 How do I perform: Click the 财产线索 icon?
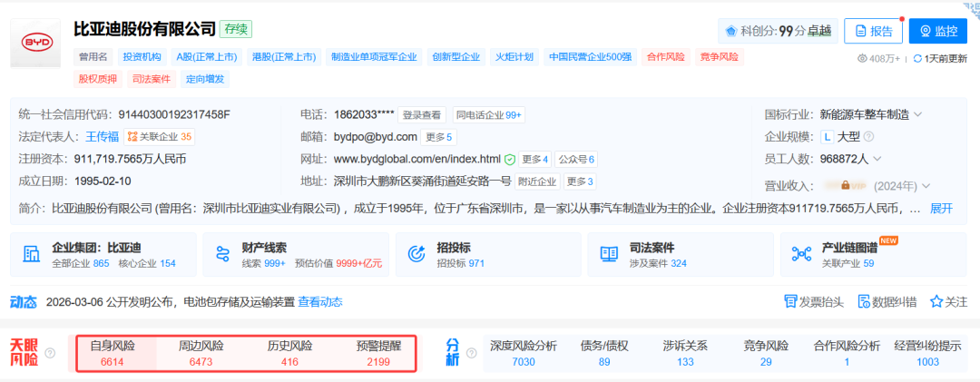tap(223, 254)
